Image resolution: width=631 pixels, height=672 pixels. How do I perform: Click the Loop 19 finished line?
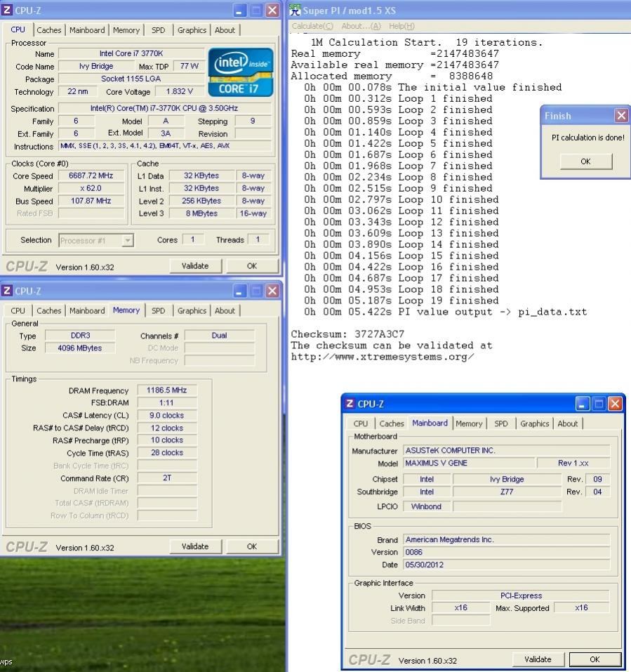pos(401,301)
